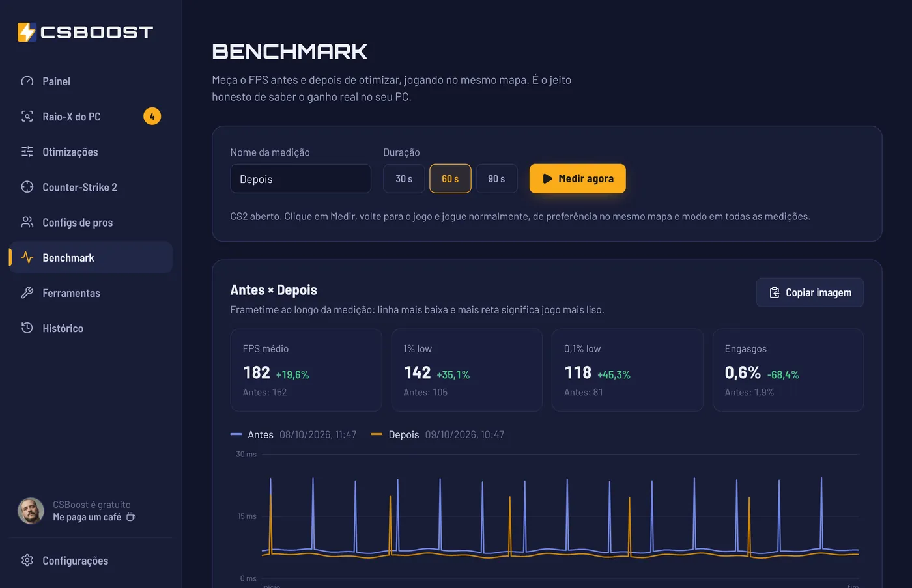The image size is (912, 588).
Task: Click the 0,1% low 118 value
Action: pyautogui.click(x=578, y=372)
